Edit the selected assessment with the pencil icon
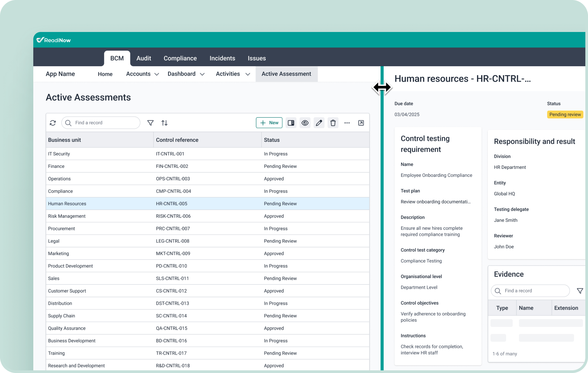This screenshot has width=588, height=373. pyautogui.click(x=319, y=123)
